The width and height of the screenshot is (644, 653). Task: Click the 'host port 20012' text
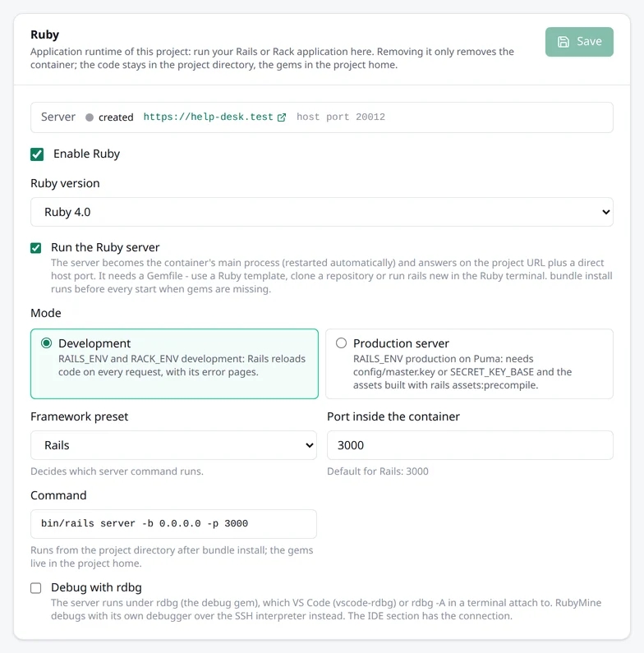pos(341,117)
